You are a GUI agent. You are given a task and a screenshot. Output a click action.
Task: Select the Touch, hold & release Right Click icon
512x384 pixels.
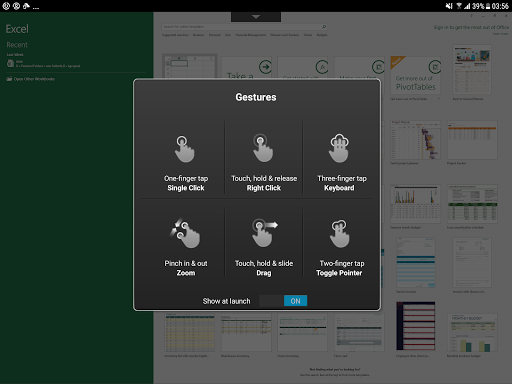(x=263, y=148)
